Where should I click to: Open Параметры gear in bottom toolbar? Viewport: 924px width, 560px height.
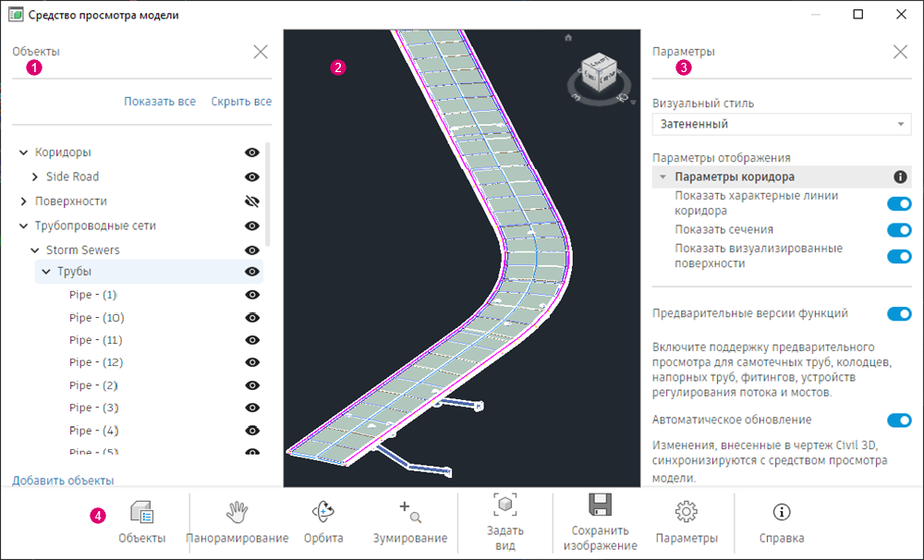coord(687,522)
